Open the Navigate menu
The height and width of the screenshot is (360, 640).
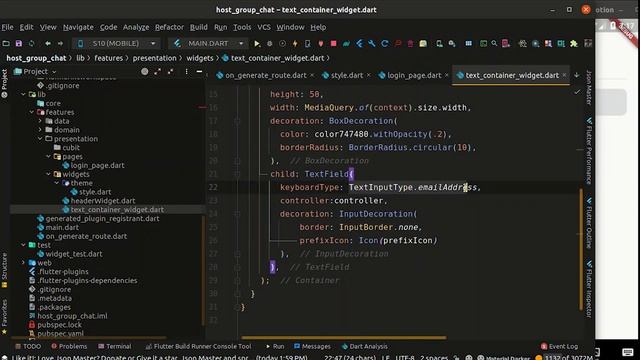pos(78,27)
